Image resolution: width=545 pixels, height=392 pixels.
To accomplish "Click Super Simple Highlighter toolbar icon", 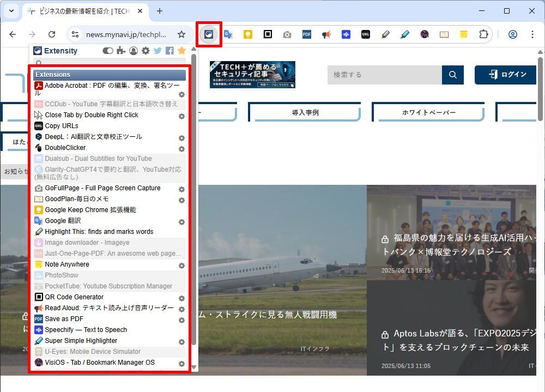I will tap(404, 34).
